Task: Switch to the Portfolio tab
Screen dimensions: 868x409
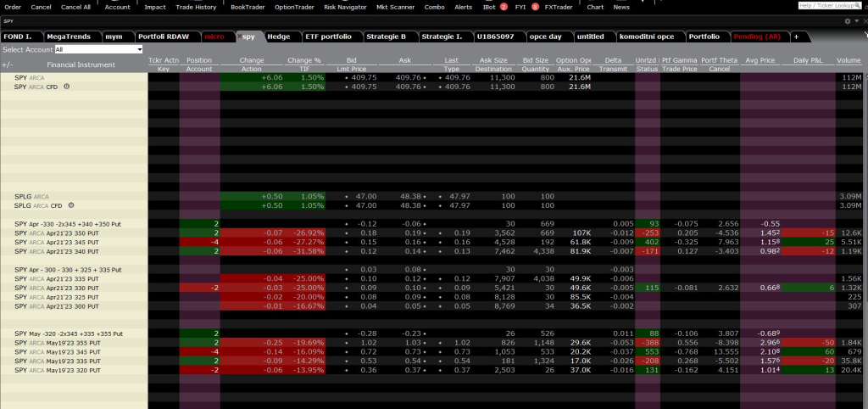Action: pos(704,36)
